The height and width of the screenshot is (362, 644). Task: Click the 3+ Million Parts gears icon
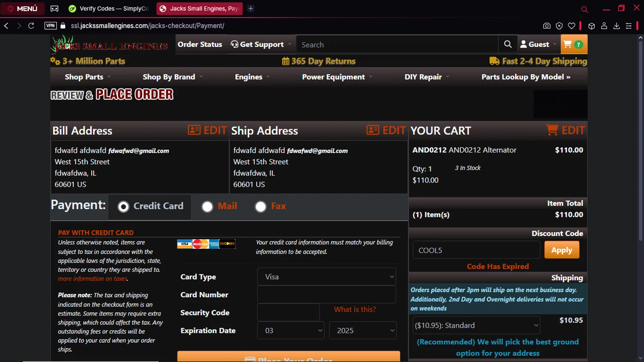coord(55,61)
